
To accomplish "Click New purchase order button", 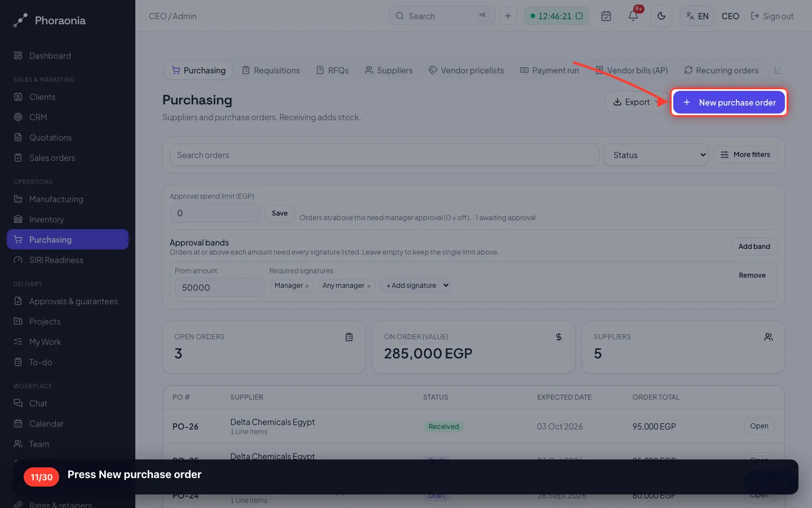I will (729, 102).
